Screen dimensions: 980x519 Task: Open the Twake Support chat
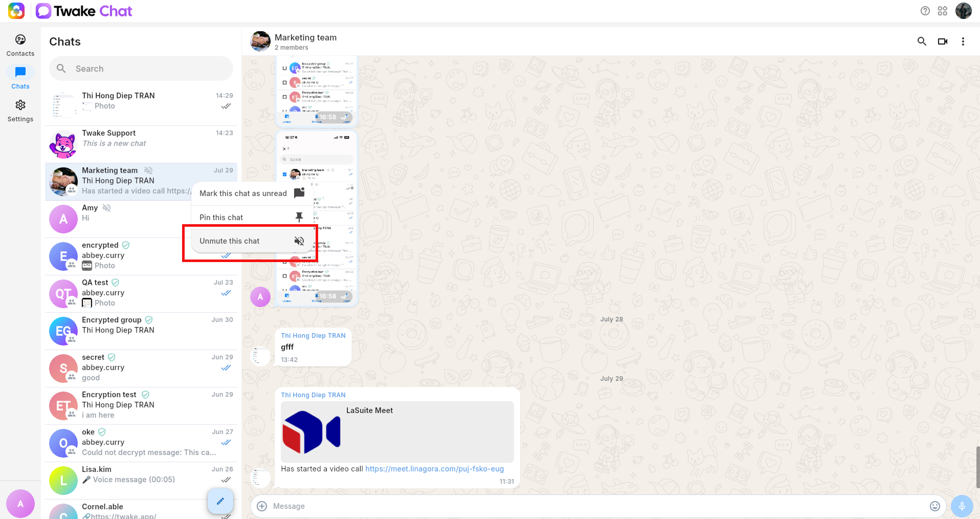click(141, 144)
